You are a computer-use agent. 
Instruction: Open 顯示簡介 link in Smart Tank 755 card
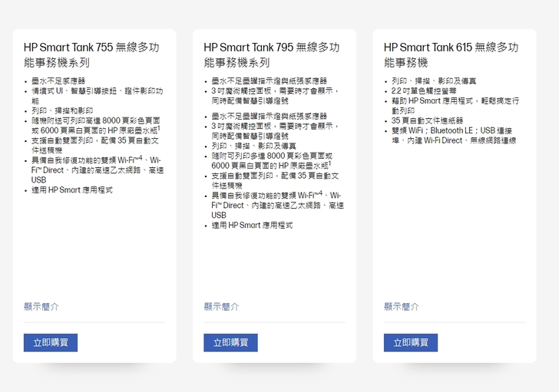(x=41, y=307)
